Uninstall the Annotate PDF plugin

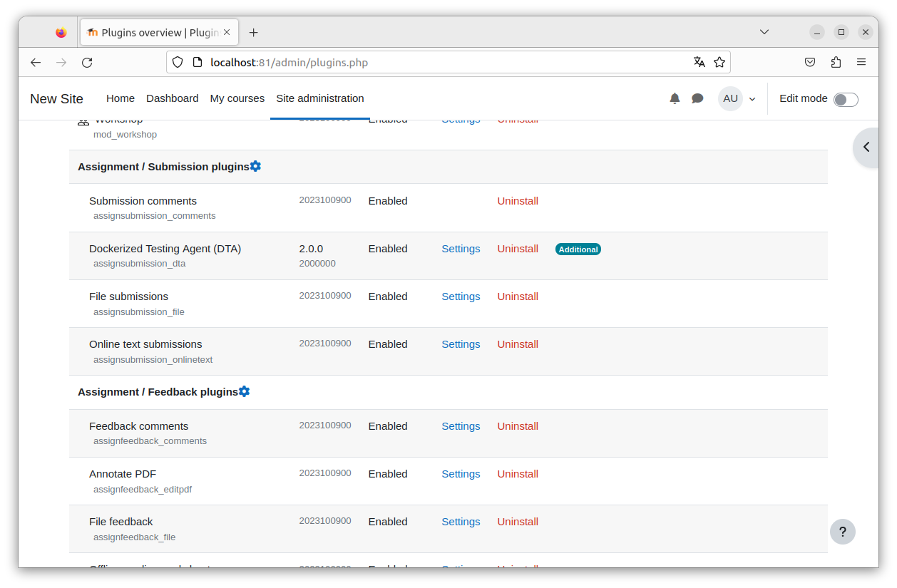pyautogui.click(x=518, y=474)
